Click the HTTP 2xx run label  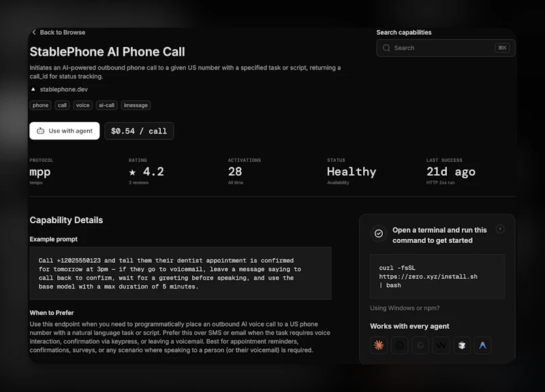coord(440,182)
